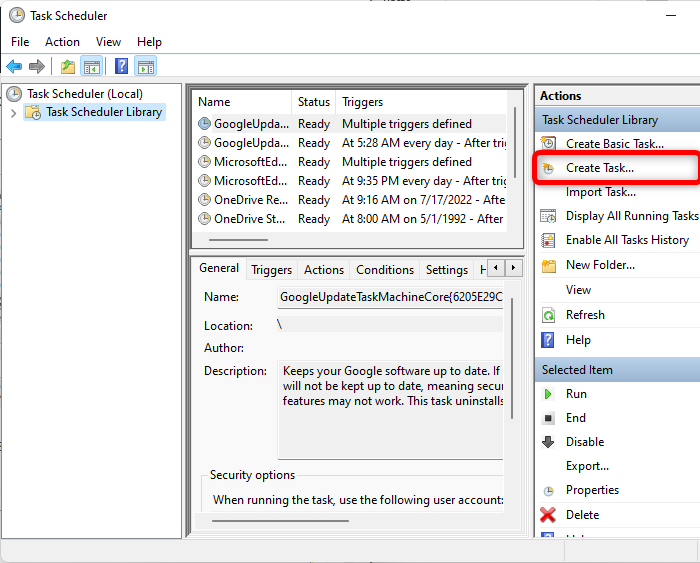This screenshot has width=700, height=563.
Task: Click the Properties clock icon
Action: 548,491
